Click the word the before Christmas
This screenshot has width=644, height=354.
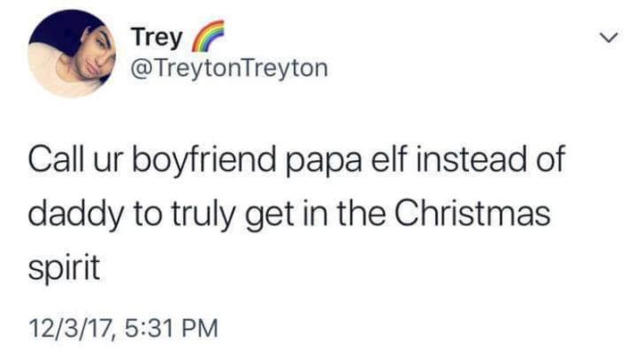tap(362, 214)
